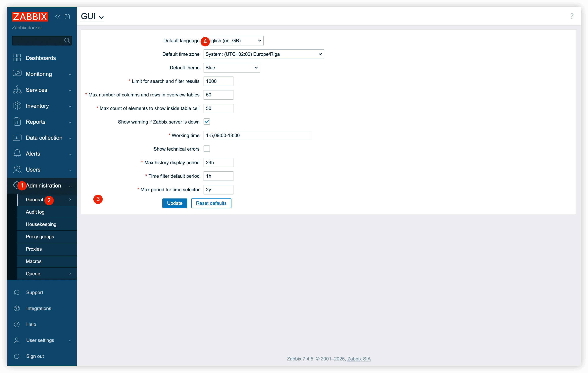588x373 pixels.
Task: Open the Default time zone dropdown
Action: pos(264,54)
